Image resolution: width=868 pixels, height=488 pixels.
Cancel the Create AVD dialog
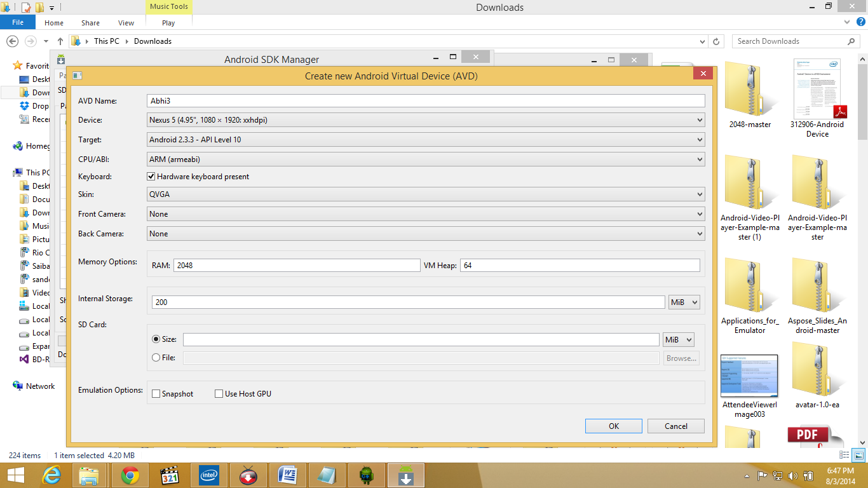(676, 426)
